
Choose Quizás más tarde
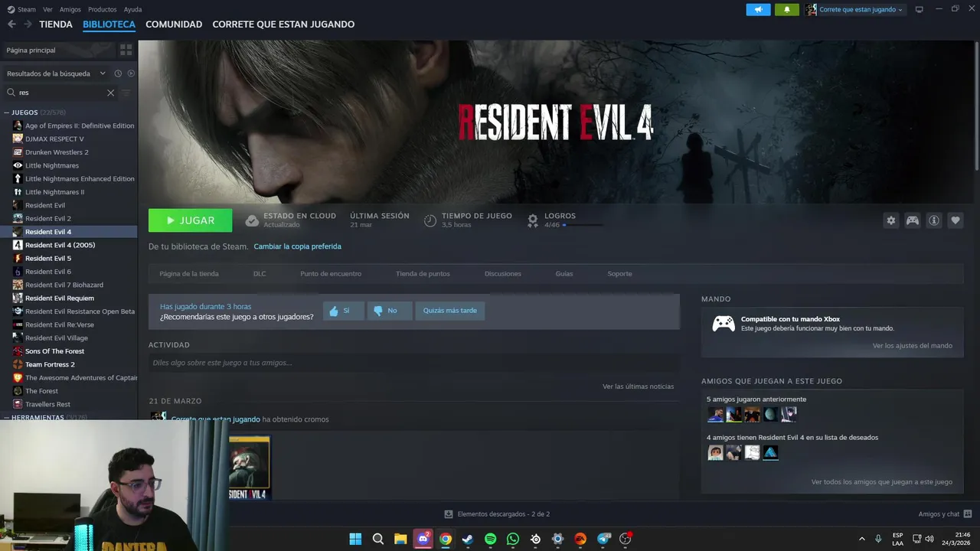(449, 311)
